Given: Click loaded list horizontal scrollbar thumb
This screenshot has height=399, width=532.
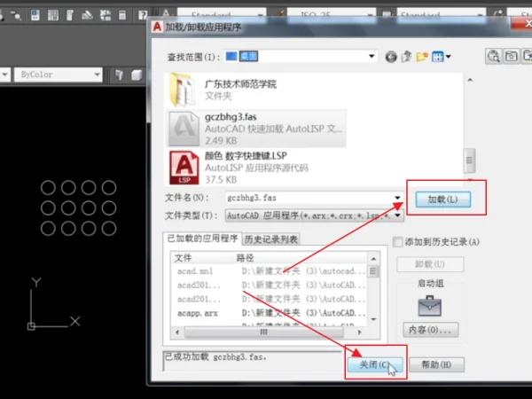Looking at the screenshot, I should (264, 332).
